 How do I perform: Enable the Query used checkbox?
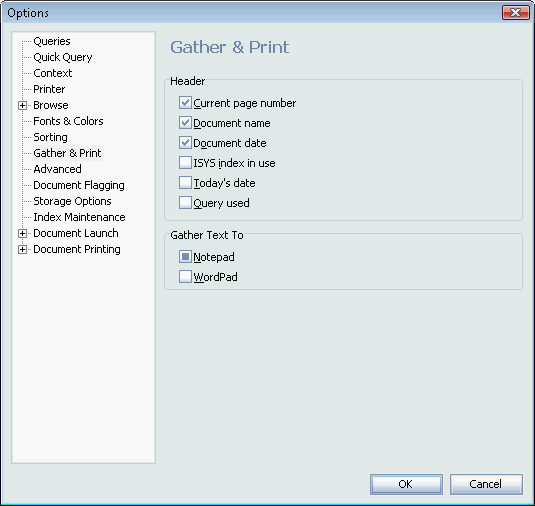click(x=185, y=203)
